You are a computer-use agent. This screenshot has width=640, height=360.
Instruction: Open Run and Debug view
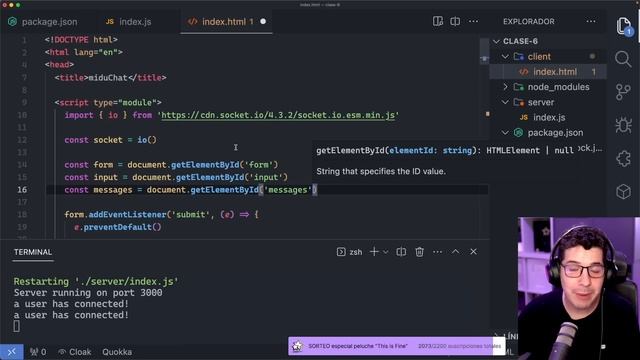623,125
